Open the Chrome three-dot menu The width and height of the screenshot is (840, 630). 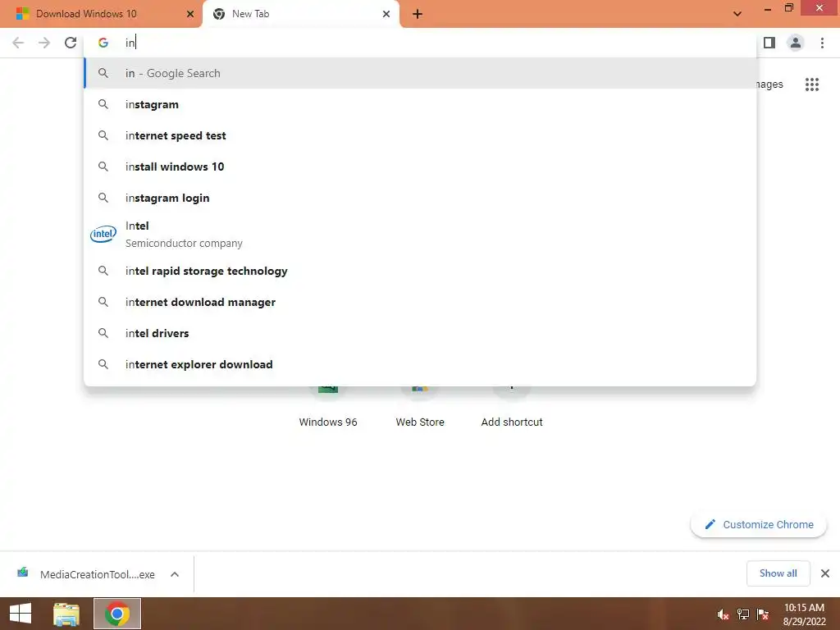tap(822, 43)
